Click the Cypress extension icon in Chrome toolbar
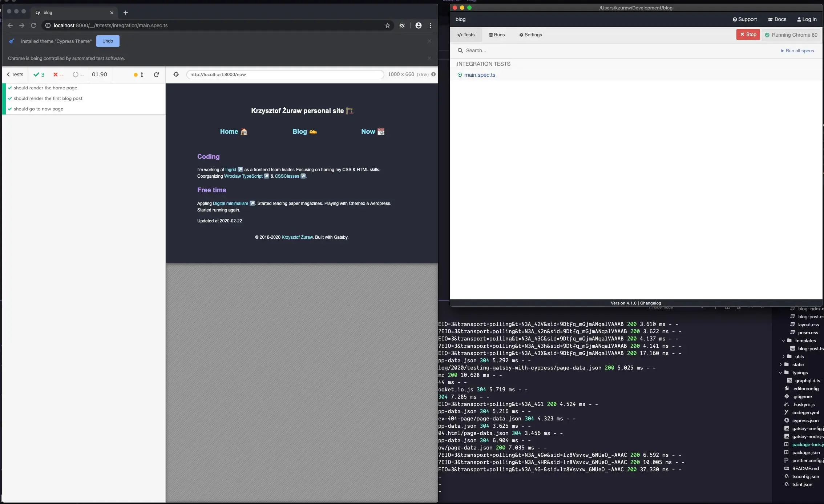Screen dimensions: 824x504 (402, 25)
